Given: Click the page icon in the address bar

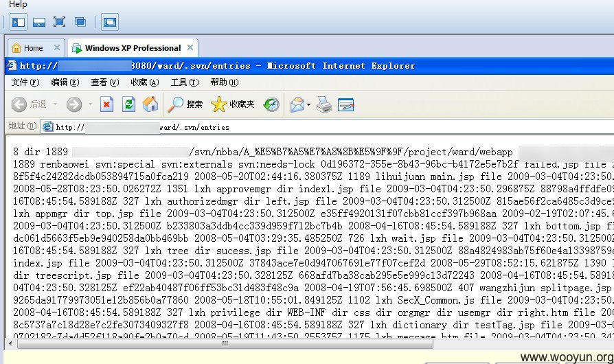Looking at the screenshot, I should (48, 126).
